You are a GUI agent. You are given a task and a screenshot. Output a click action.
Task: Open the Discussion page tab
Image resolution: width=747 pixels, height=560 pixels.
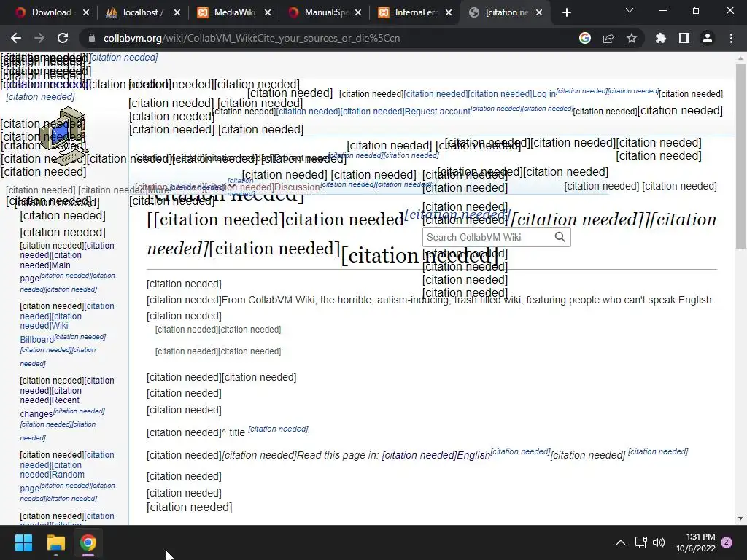297,187
